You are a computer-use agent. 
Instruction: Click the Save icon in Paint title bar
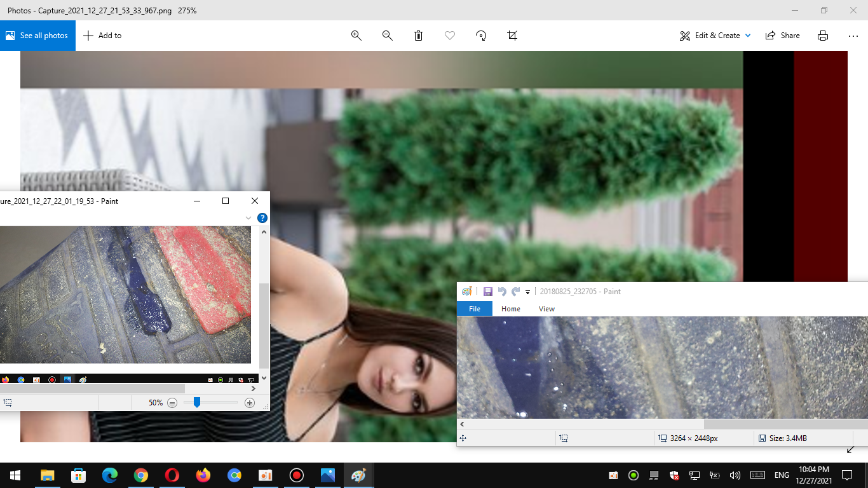488,292
